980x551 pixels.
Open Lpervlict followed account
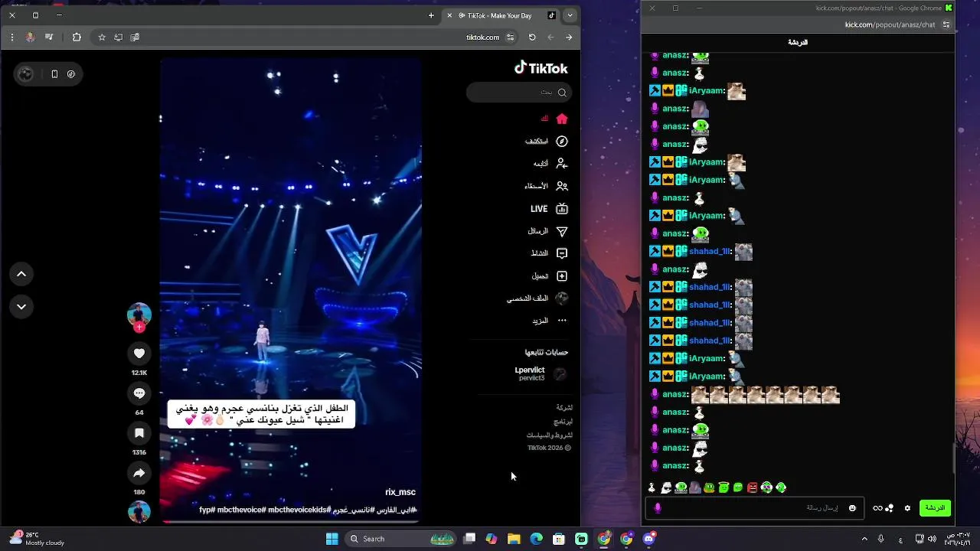[541, 373]
